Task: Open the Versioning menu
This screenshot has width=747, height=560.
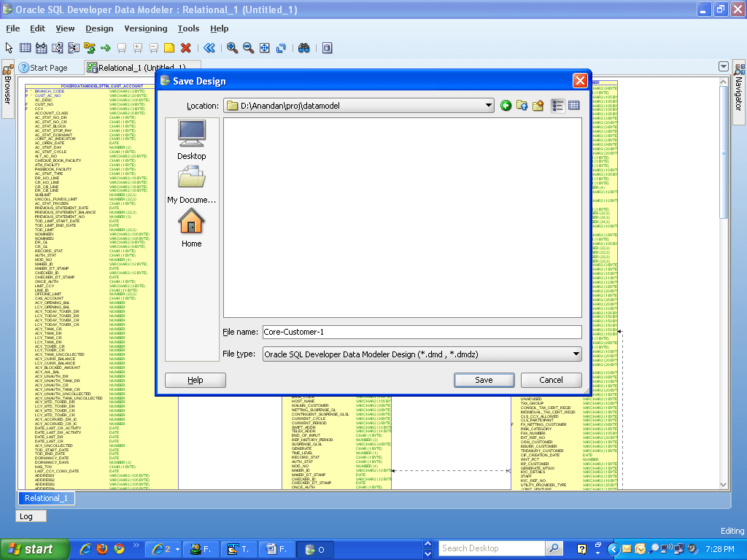Action: click(145, 28)
